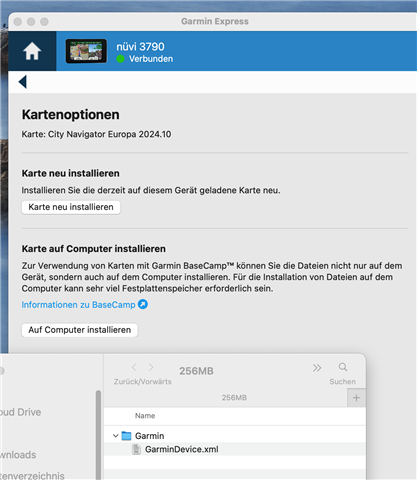417x480 pixels.
Task: Navigate back in Finder window
Action: [x=134, y=367]
